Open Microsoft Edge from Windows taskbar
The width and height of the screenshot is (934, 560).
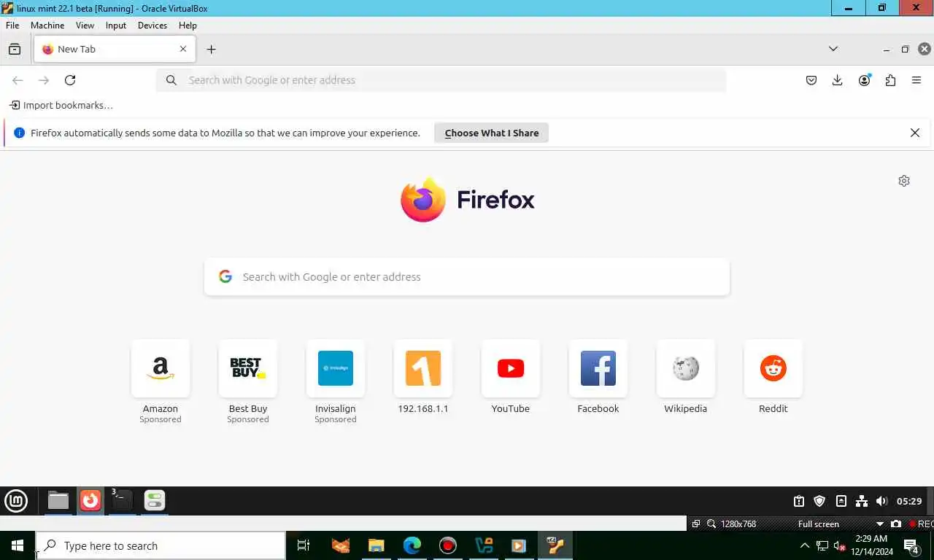[x=412, y=545]
